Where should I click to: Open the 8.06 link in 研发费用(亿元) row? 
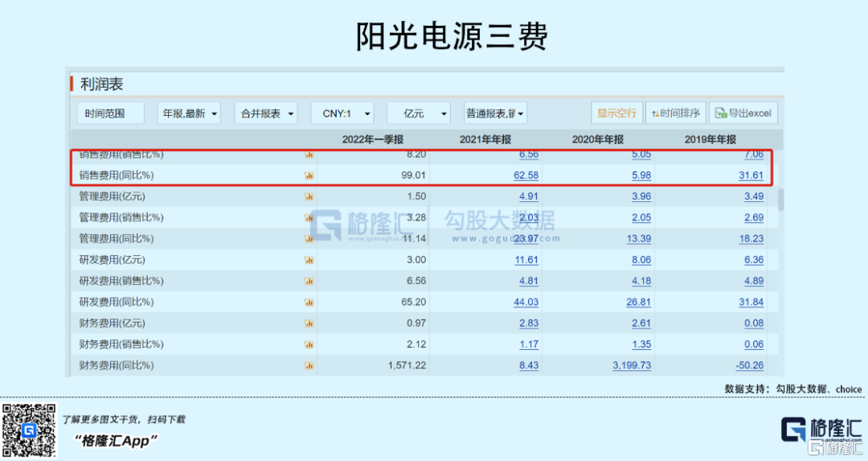pos(641,260)
